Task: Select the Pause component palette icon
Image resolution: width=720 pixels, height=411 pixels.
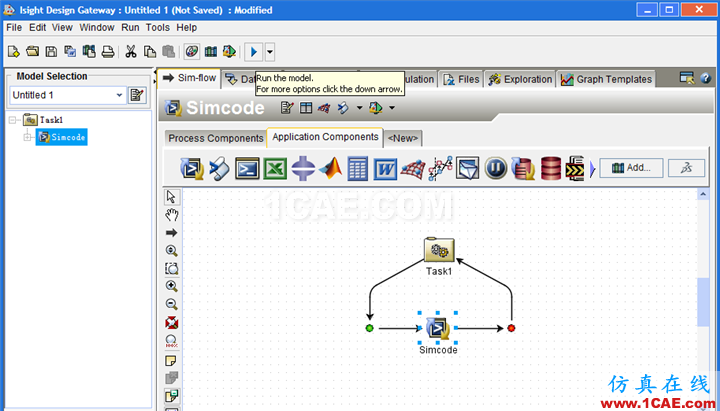Action: (x=495, y=168)
